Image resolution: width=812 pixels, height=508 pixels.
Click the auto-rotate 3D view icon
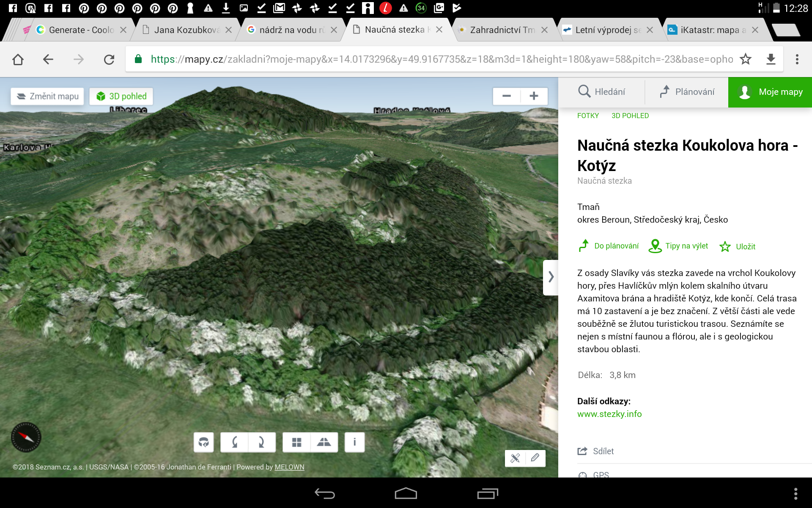tap(203, 442)
